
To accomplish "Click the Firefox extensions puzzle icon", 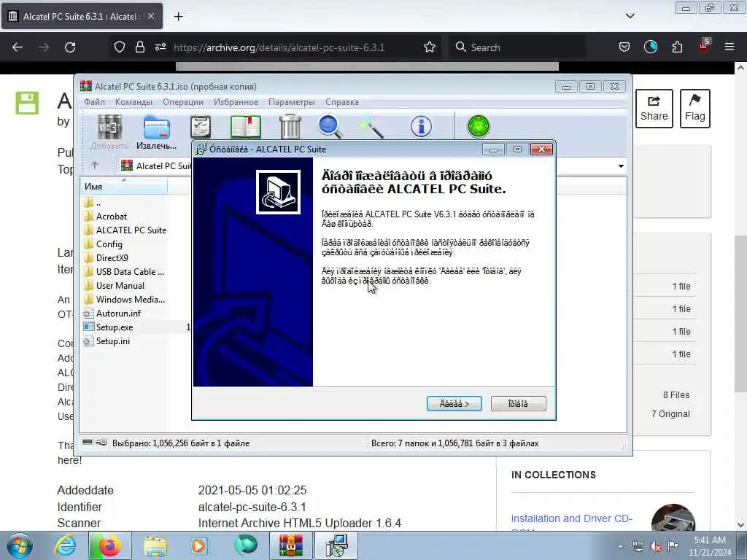I will [x=677, y=47].
